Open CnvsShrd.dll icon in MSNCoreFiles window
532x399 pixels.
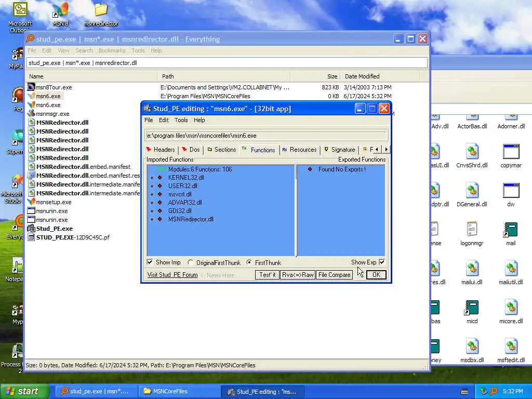(x=472, y=152)
